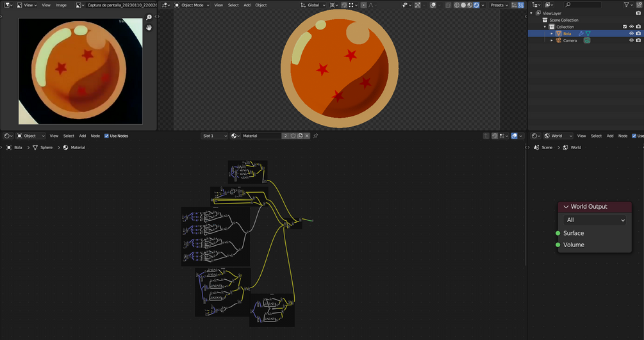Image resolution: width=644 pixels, height=340 pixels.
Task: Hide the Camera object in viewport
Action: (x=632, y=40)
